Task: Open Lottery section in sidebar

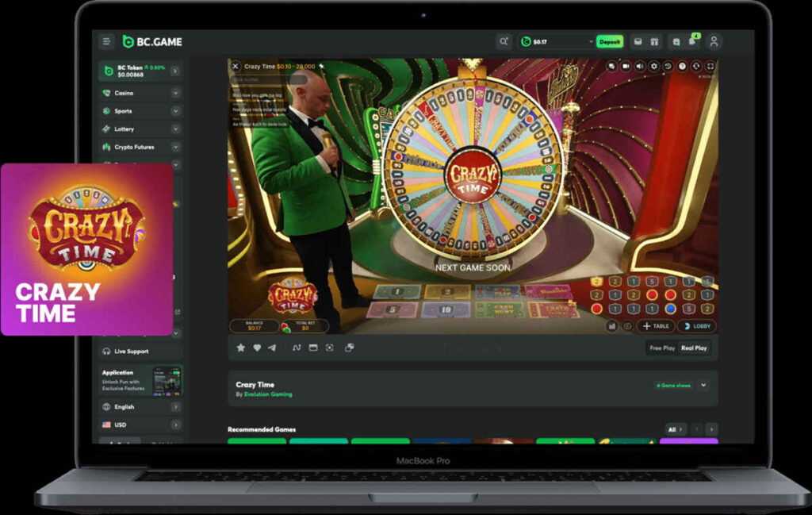Action: (124, 129)
